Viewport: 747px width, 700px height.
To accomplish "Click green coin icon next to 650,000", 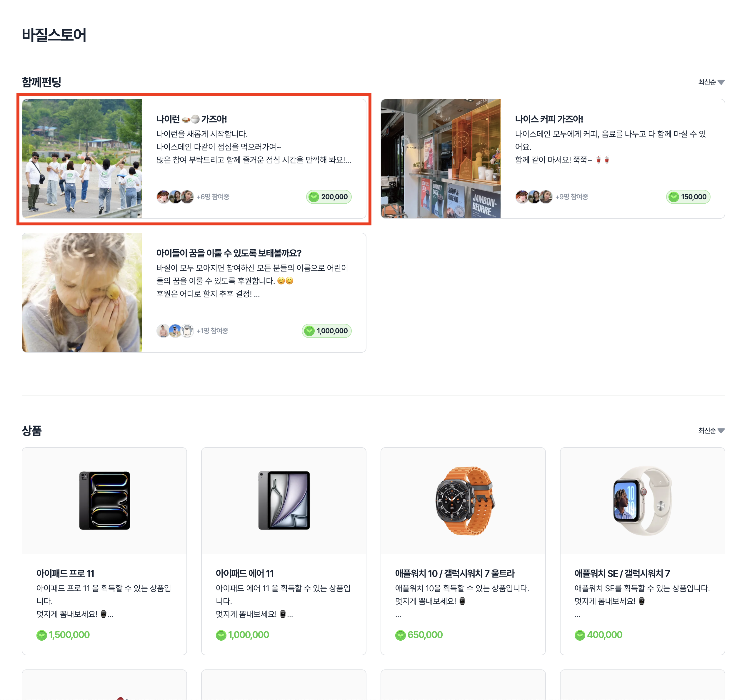I will tap(400, 635).
